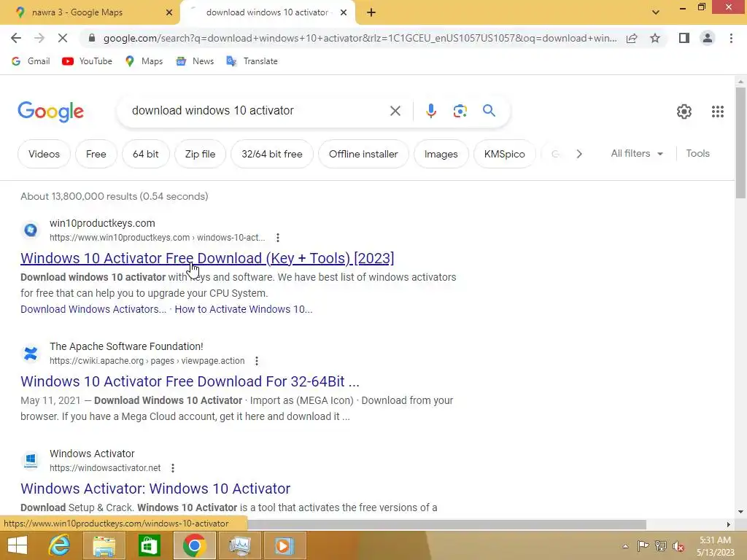Clear the search query with the X
Viewport: 747px width, 560px height.
395,111
